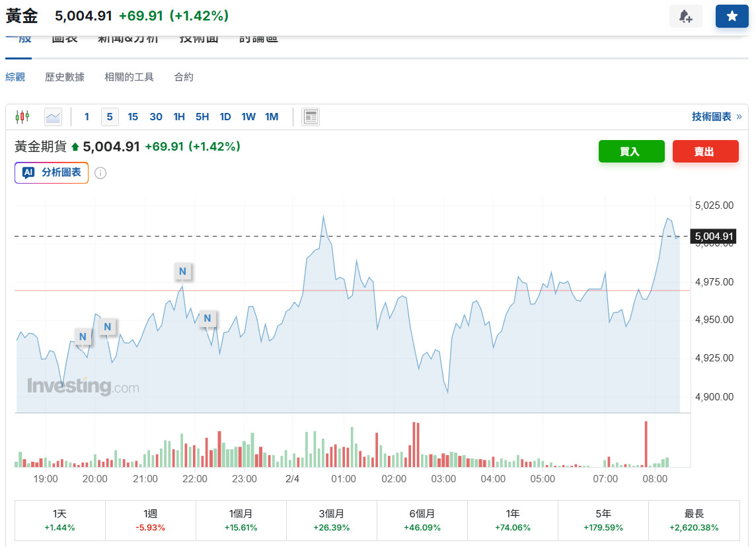Viewport: 756px width, 547px height.
Task: Switch to the 歷史數據 tab
Action: (x=65, y=77)
